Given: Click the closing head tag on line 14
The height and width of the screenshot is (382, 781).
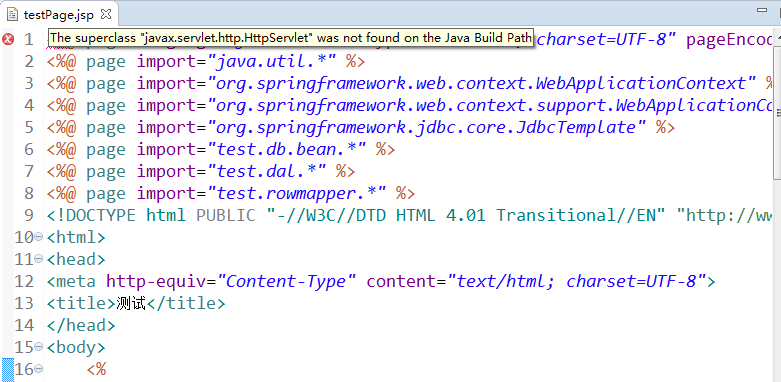Looking at the screenshot, I should (x=81, y=325).
